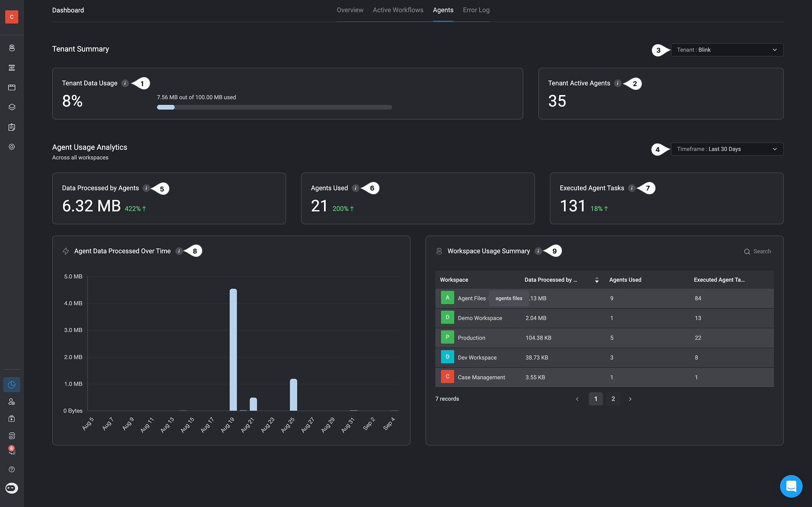The height and width of the screenshot is (507, 812).
Task: Open the gear settings sidebar icon
Action: (12, 147)
